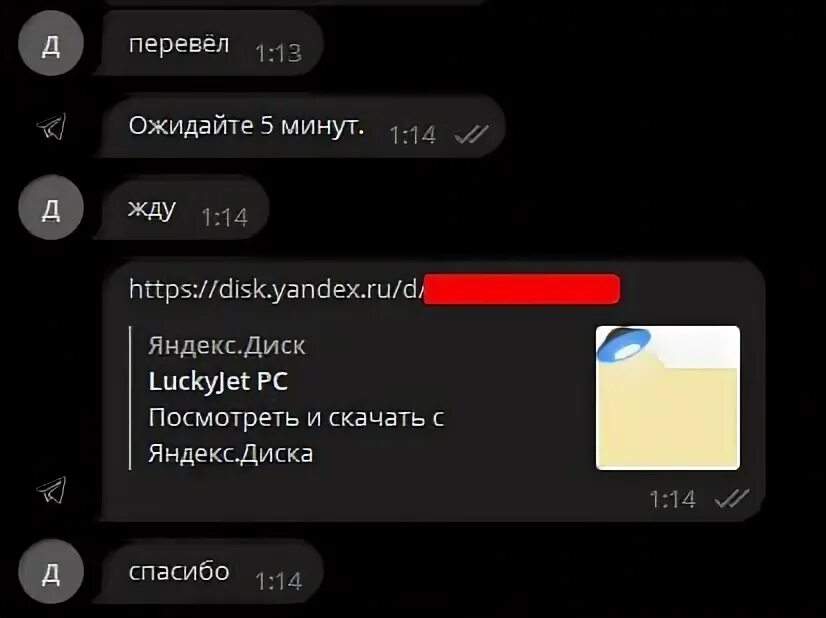Open the LuckyJet PC folder thumbnail
The image size is (826, 618).
[667, 398]
